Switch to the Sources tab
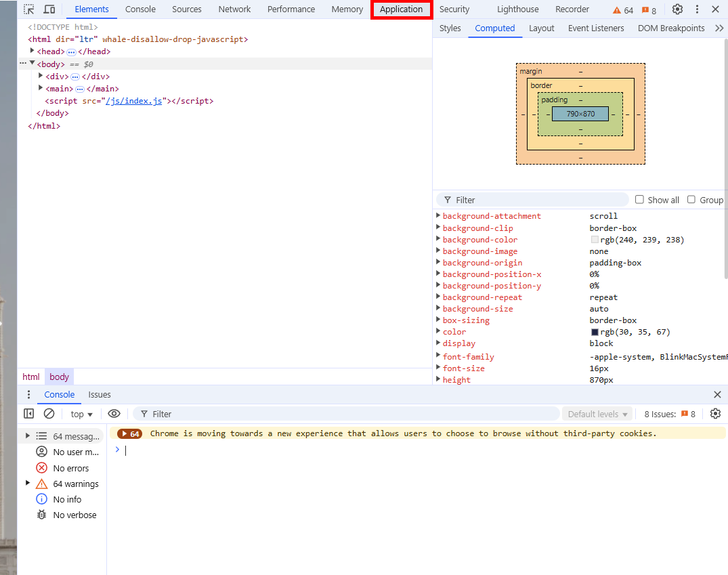 tap(187, 9)
